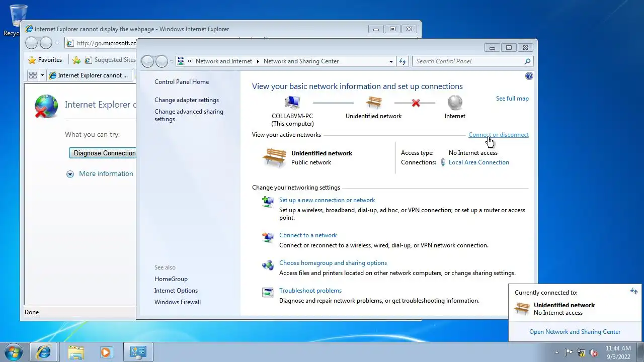The width and height of the screenshot is (644, 362).
Task: Launch Windows Media Player from taskbar
Action: (x=106, y=352)
